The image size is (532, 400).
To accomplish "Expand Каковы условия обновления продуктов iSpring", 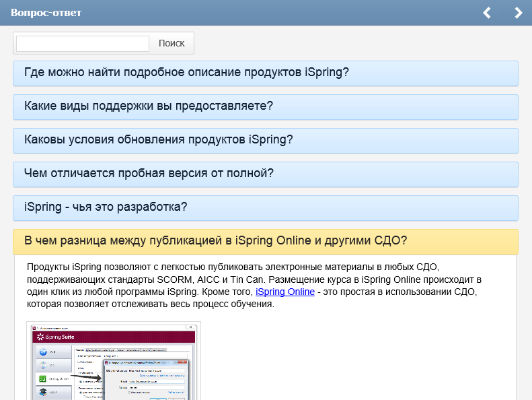I will (266, 141).
